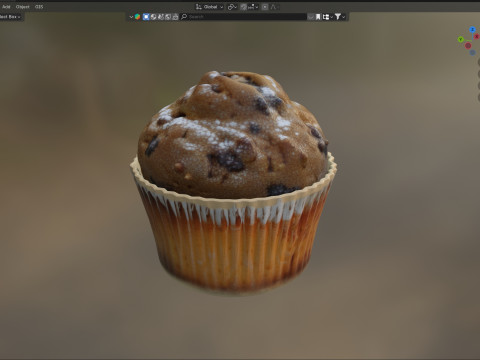Viewport: 480px width, 360px height.
Task: Toggle proportional editing
Action: (x=265, y=7)
